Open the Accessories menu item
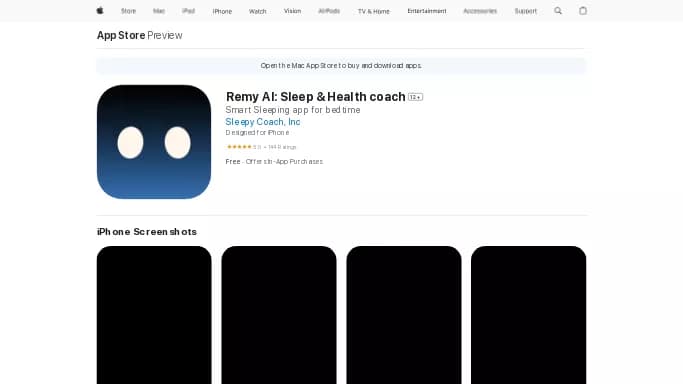The height and width of the screenshot is (384, 683). (x=480, y=11)
